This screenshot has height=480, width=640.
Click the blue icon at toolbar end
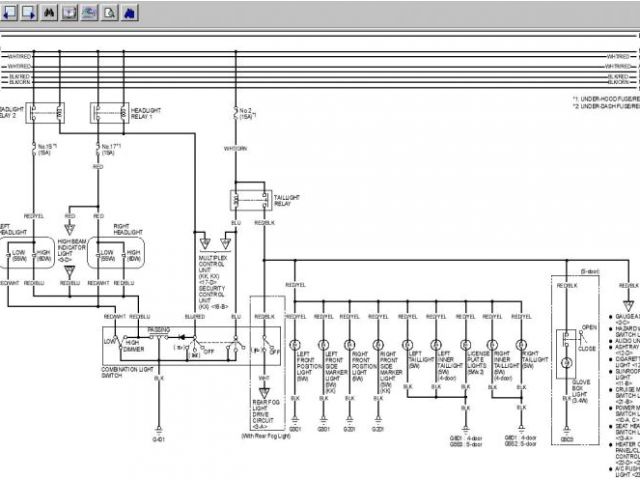(130, 13)
